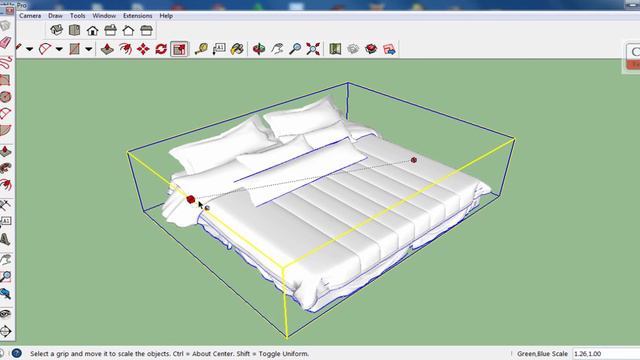This screenshot has height=360, width=640.
Task: Select the Zoom magnifier in top toolbar
Action: 295,49
